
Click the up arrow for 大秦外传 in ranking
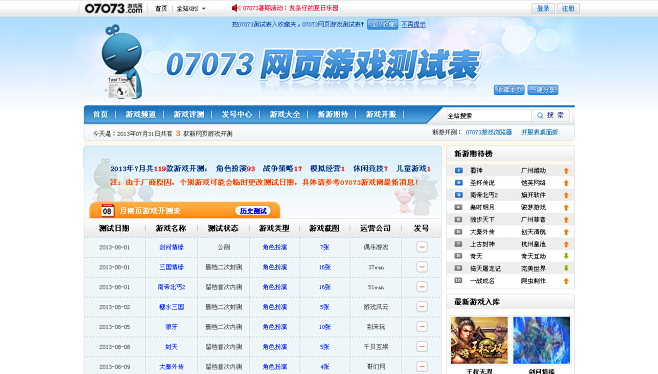(x=566, y=232)
